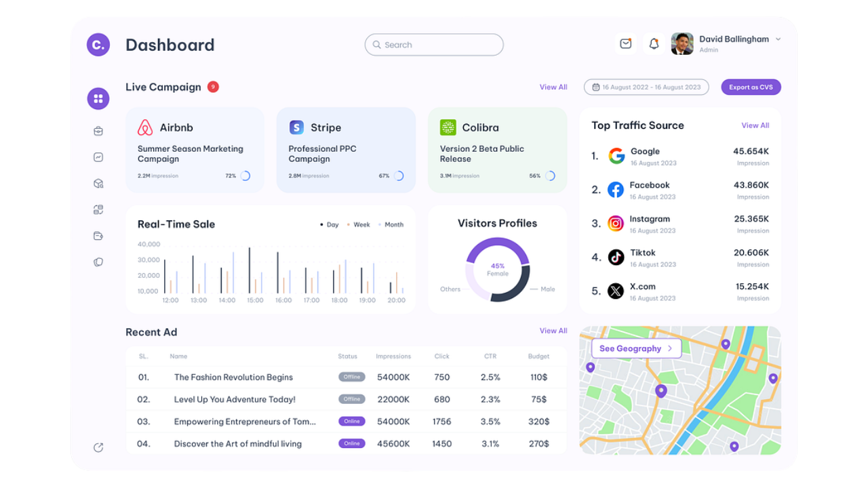This screenshot has height=488, width=868.
Task: Click the Export as CVS button
Action: pyautogui.click(x=751, y=87)
